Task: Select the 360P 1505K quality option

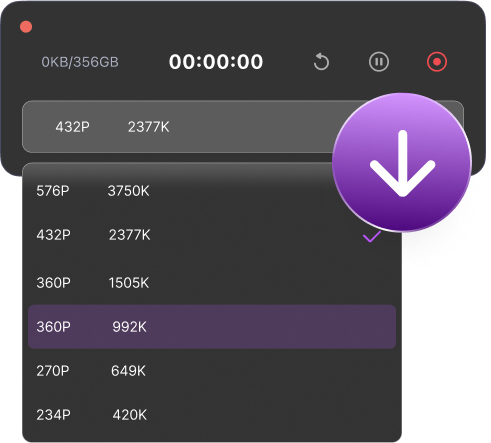Action: (x=212, y=283)
